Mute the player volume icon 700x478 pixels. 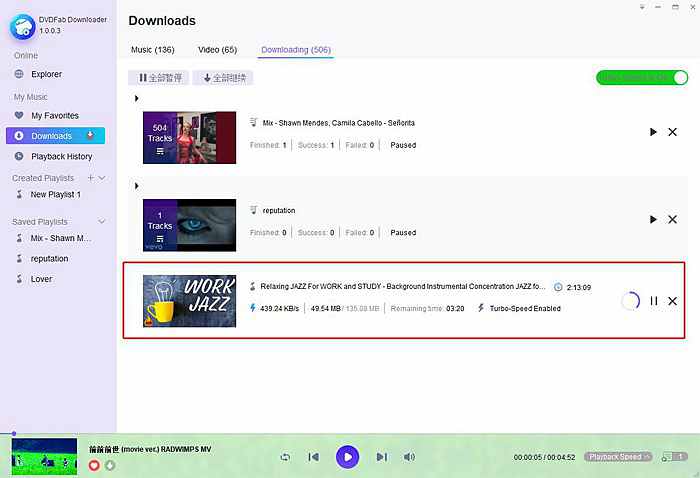tap(409, 457)
